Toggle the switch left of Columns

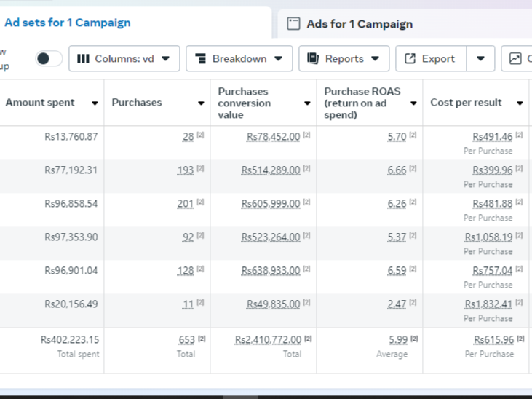[x=48, y=59]
